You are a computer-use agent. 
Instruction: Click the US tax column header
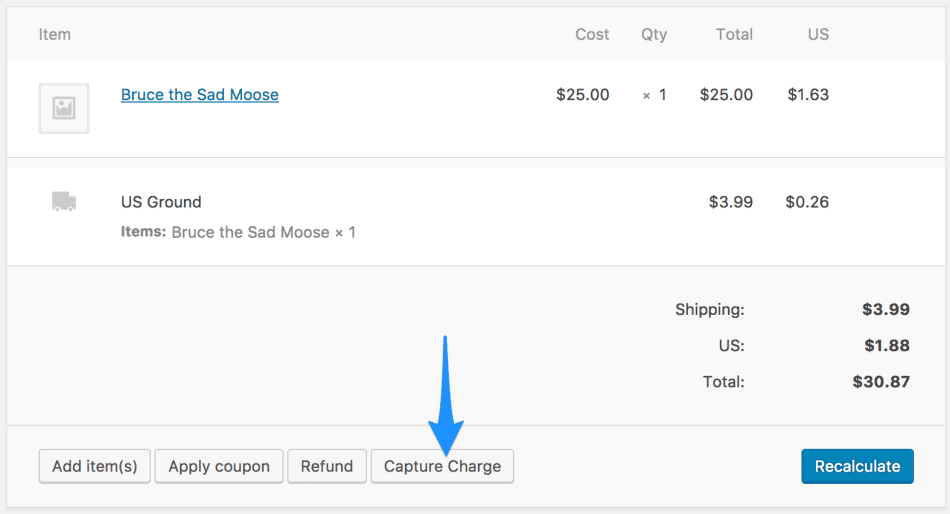(x=818, y=34)
